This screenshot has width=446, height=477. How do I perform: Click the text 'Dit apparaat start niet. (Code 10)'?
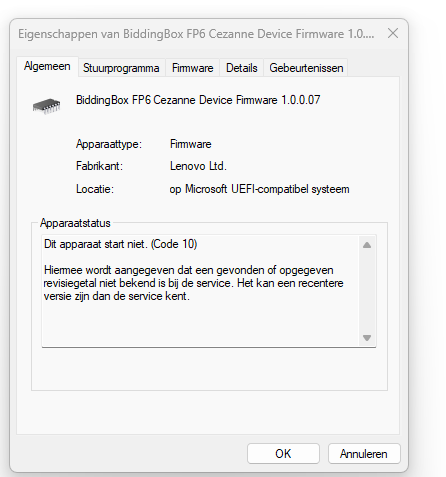[120, 244]
